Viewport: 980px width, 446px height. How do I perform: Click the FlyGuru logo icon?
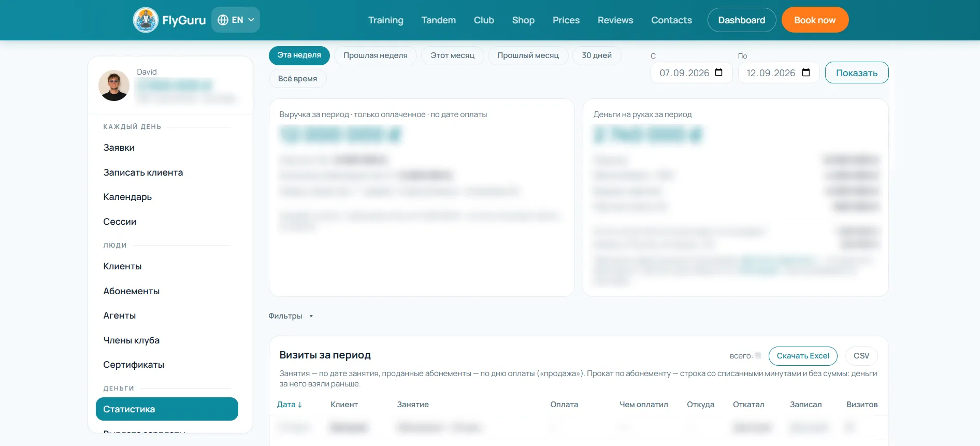coord(146,20)
